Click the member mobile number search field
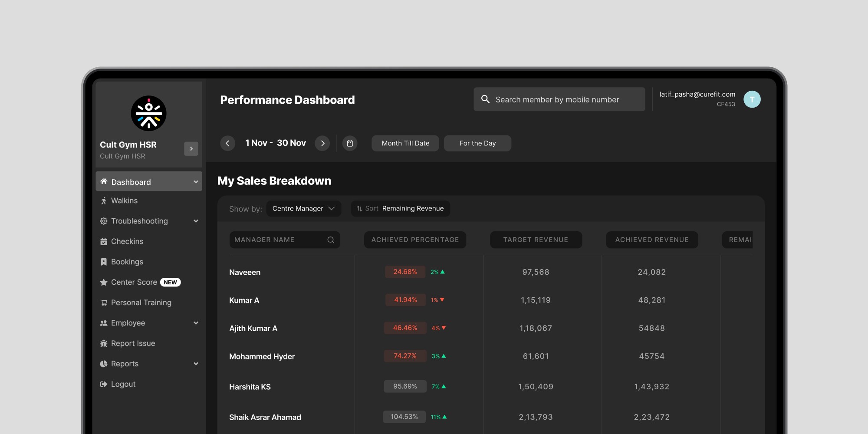Screen dimensions: 868x434 click(x=559, y=99)
